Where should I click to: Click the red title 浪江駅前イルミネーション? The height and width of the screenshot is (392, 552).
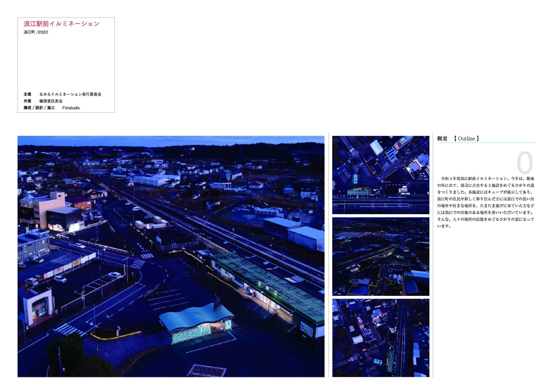(62, 24)
